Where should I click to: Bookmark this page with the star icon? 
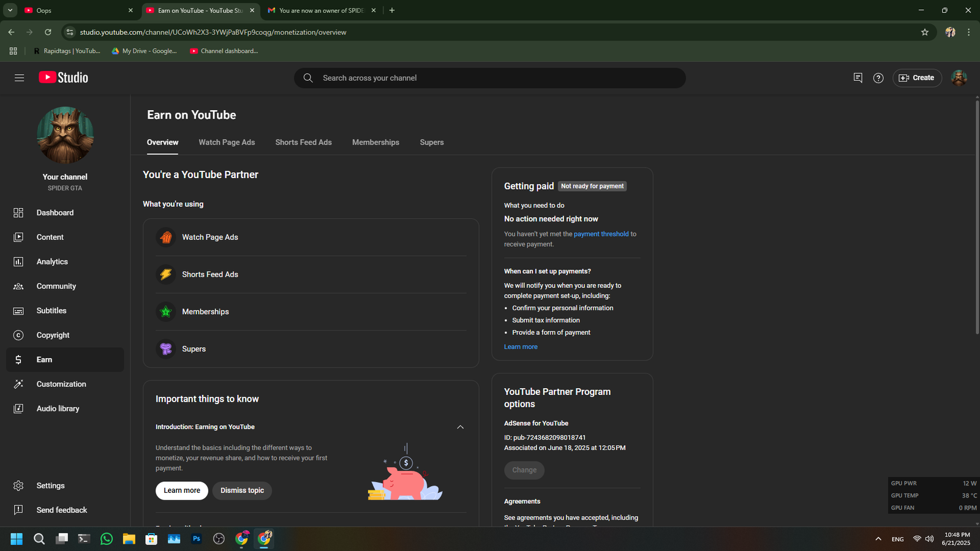pos(925,32)
